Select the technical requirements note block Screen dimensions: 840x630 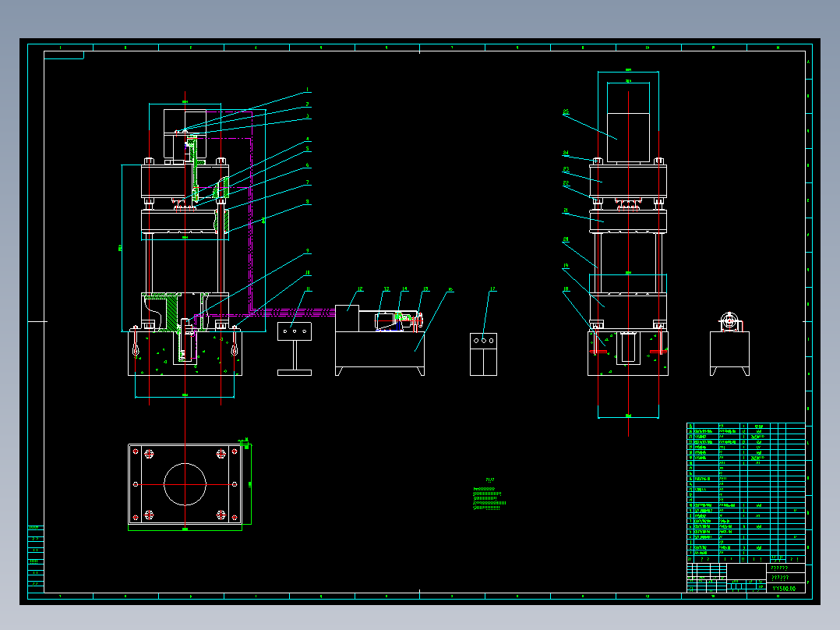[x=489, y=495]
